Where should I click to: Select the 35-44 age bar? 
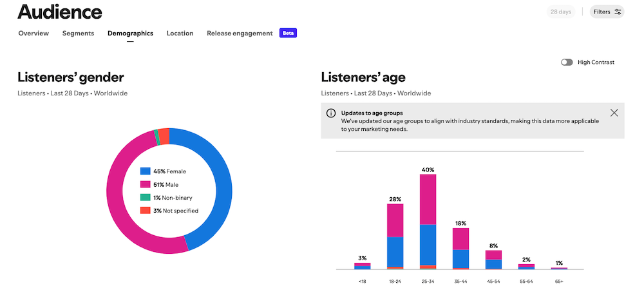coord(460,248)
